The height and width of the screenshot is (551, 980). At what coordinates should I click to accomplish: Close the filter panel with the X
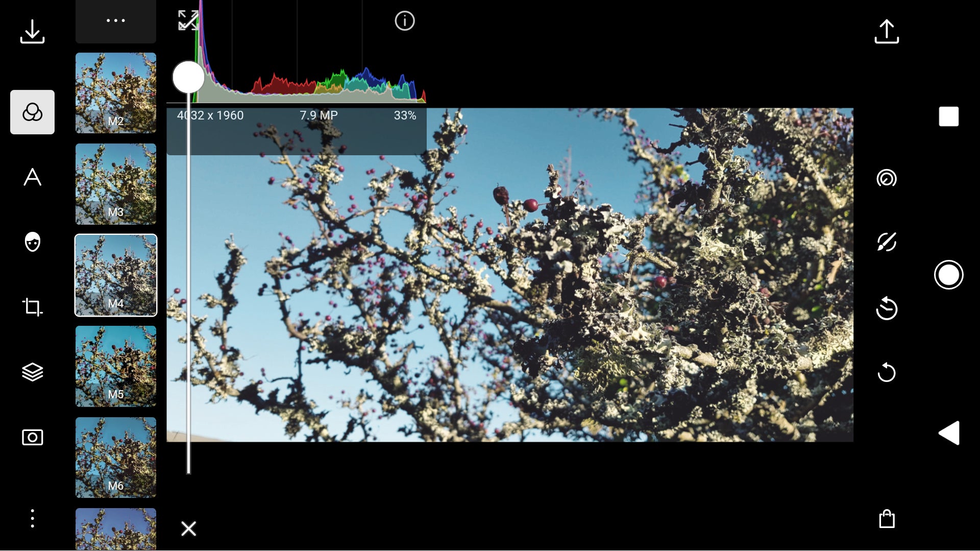188,529
